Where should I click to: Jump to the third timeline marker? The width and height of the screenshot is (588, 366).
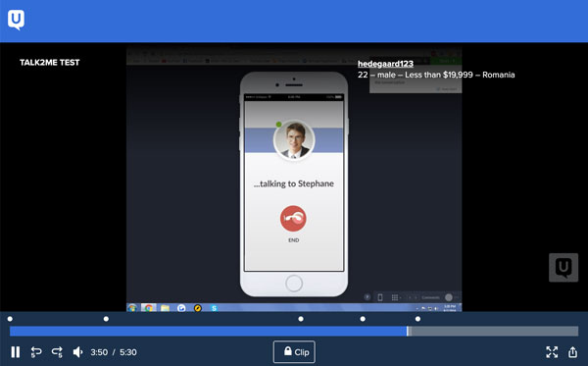click(x=301, y=319)
